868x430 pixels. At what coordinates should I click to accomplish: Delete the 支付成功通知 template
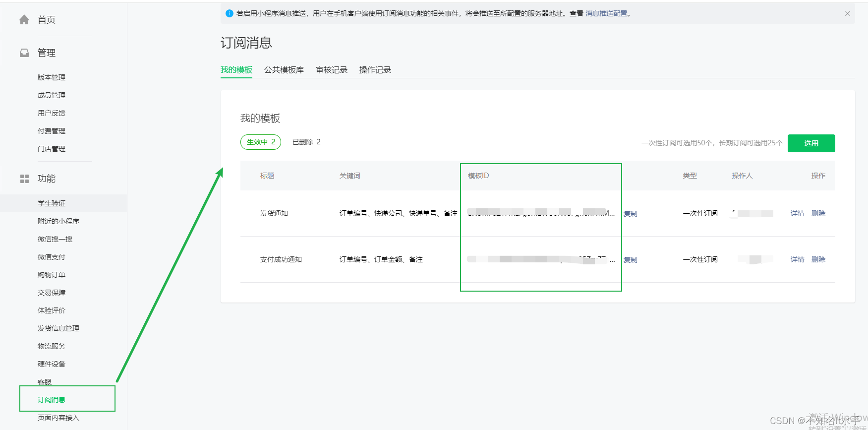[x=818, y=259]
